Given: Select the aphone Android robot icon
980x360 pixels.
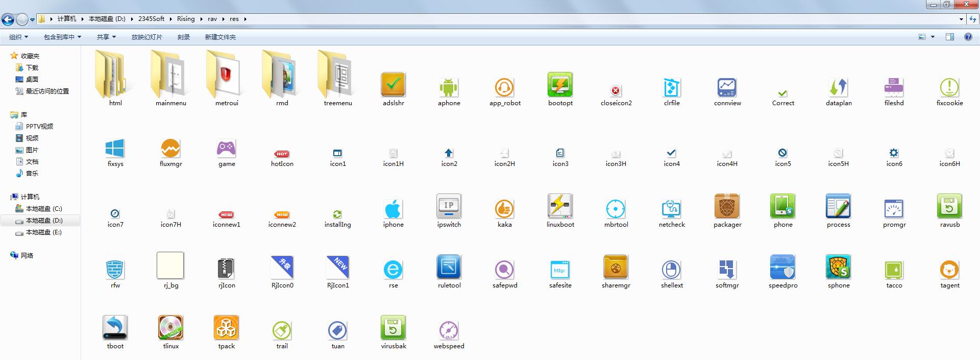Looking at the screenshot, I should [449, 87].
